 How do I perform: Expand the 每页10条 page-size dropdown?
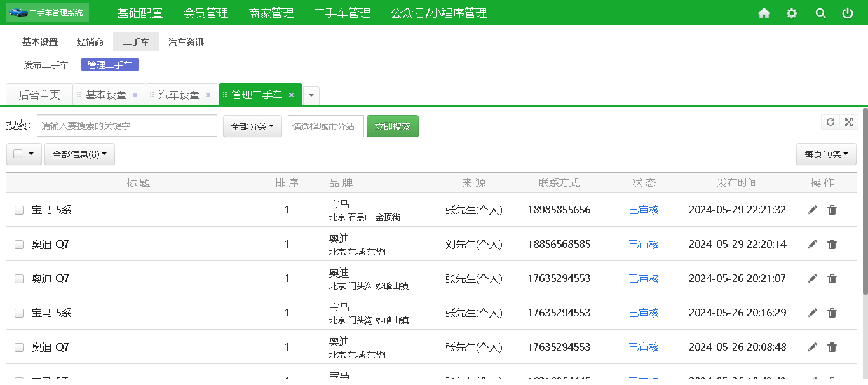click(826, 154)
